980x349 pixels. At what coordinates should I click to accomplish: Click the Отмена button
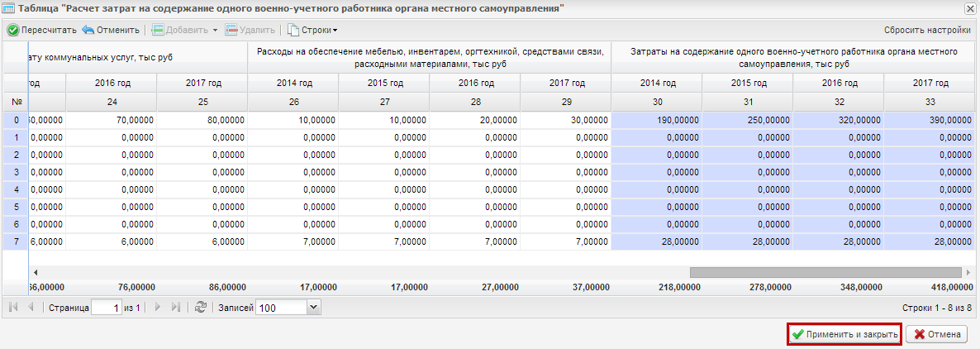click(937, 335)
